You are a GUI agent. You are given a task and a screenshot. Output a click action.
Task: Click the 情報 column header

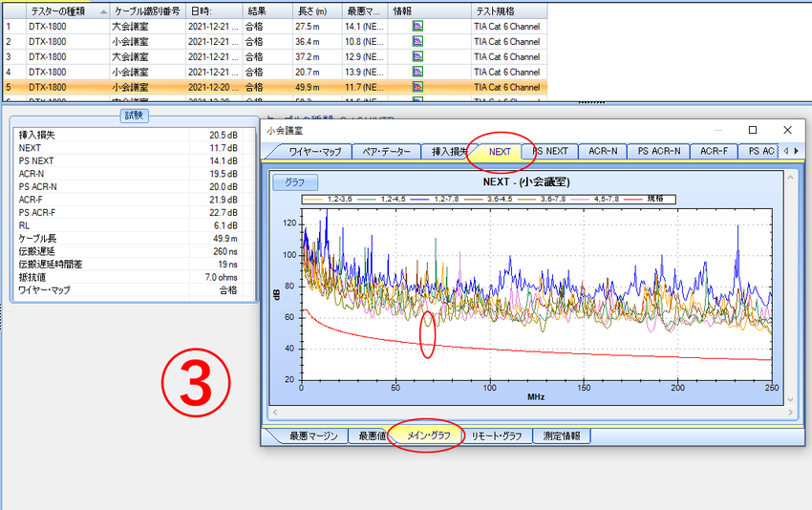pos(429,11)
